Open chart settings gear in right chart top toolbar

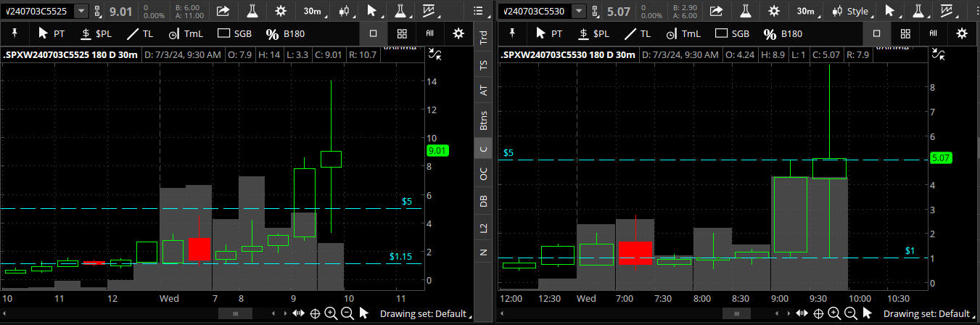(774, 11)
